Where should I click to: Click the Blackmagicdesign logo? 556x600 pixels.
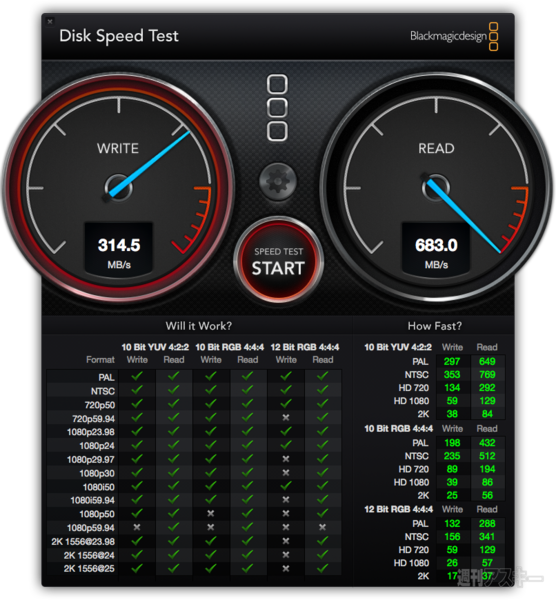tap(454, 36)
